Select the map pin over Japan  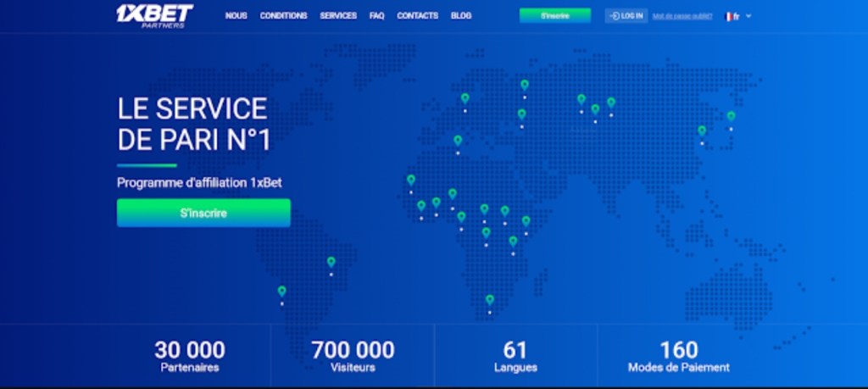[731, 117]
